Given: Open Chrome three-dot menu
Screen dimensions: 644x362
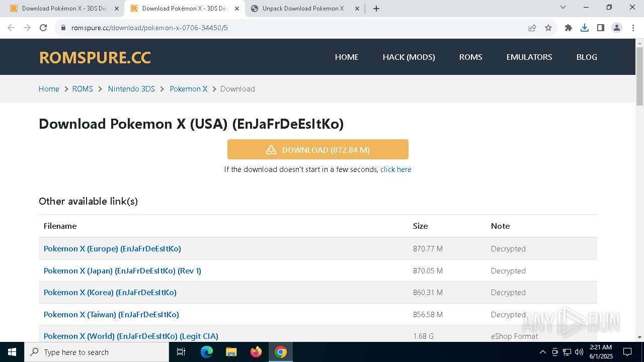Looking at the screenshot, I should coord(632,28).
